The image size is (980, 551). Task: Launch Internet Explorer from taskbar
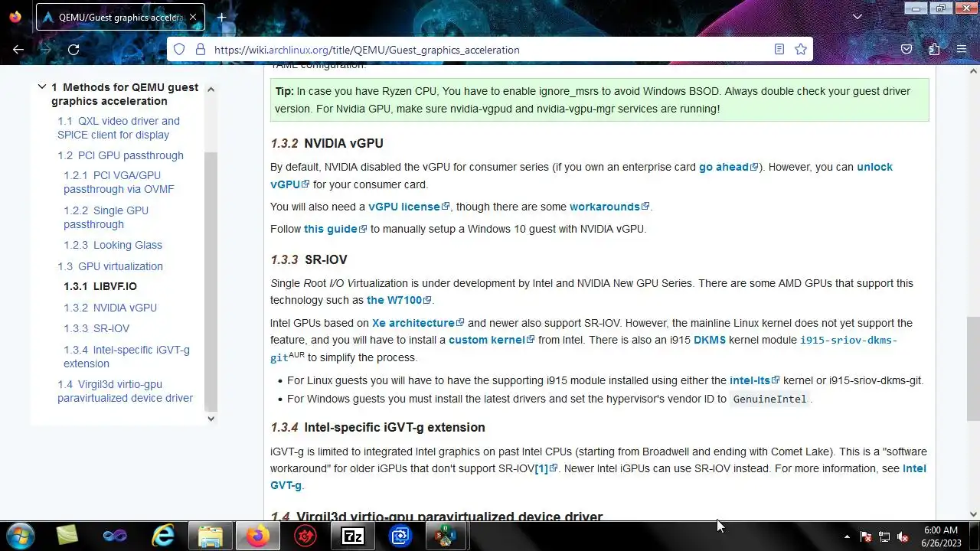tap(162, 536)
